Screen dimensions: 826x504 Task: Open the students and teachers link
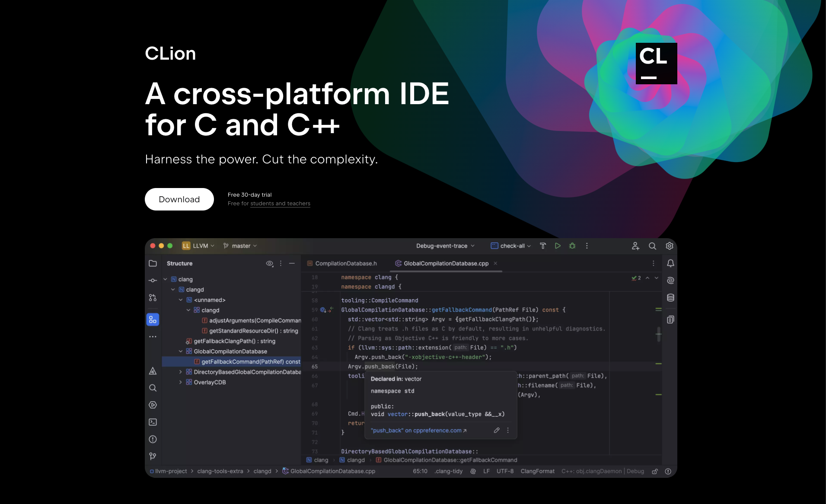pyautogui.click(x=280, y=204)
